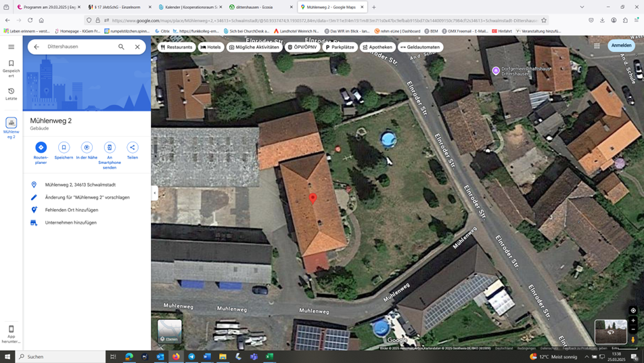Filter the map by Apotheken
644x363 pixels.
[x=377, y=47]
